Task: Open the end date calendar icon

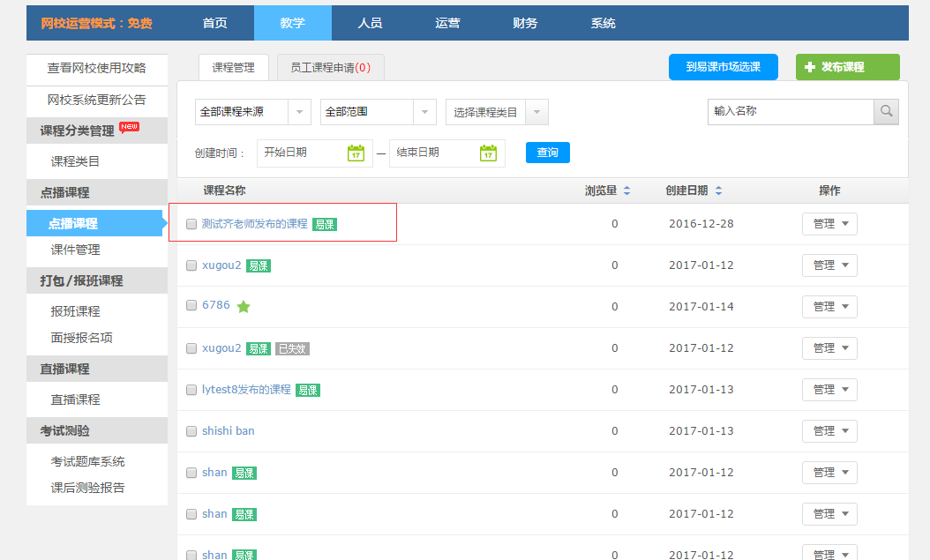Action: pos(488,153)
